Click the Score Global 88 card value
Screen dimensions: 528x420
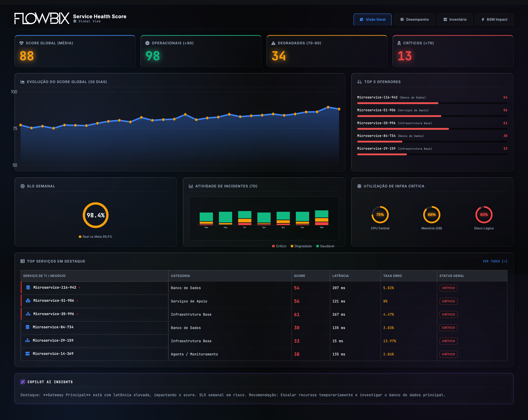[27, 56]
